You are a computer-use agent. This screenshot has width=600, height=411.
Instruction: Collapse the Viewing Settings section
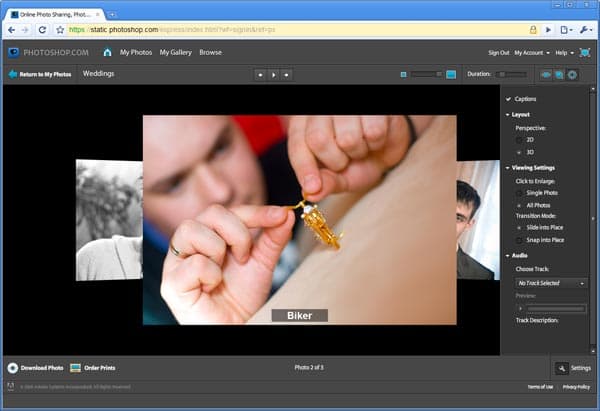[507, 168]
